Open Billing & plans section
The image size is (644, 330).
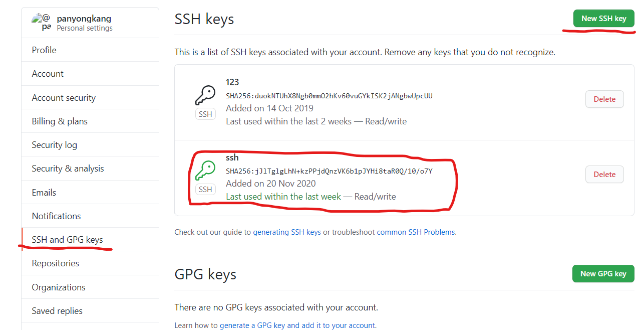point(60,121)
